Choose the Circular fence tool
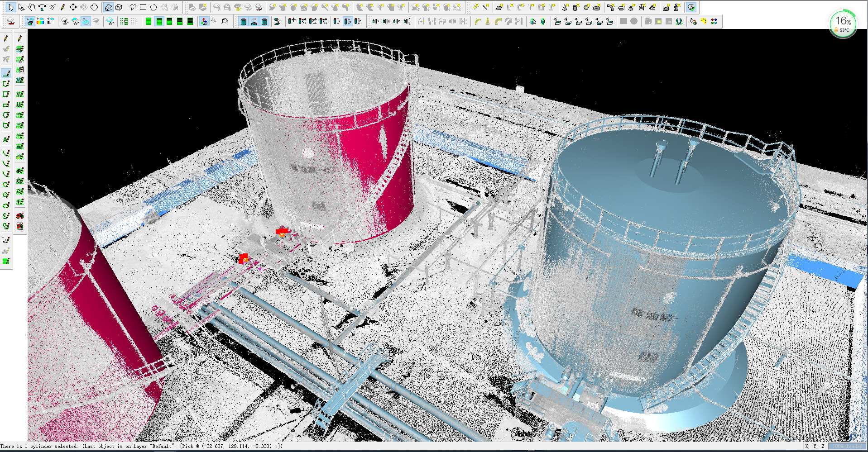This screenshot has width=868, height=452. 153,7
